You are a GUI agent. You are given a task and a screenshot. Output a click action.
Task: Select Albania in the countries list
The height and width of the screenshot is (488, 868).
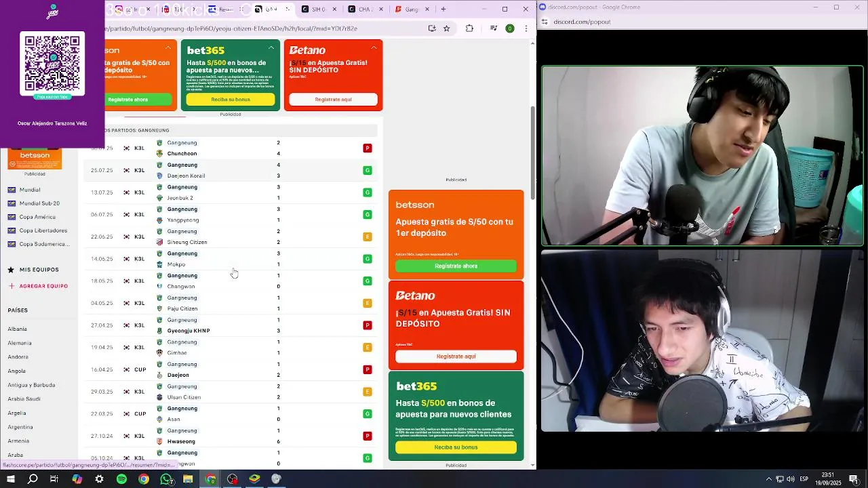[17, 329]
